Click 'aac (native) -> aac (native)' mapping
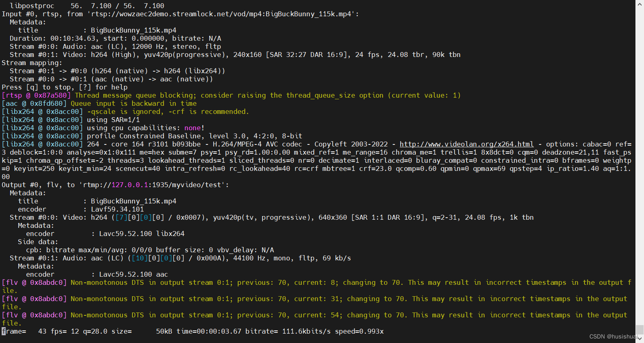The height and width of the screenshot is (343, 644). [x=152, y=79]
